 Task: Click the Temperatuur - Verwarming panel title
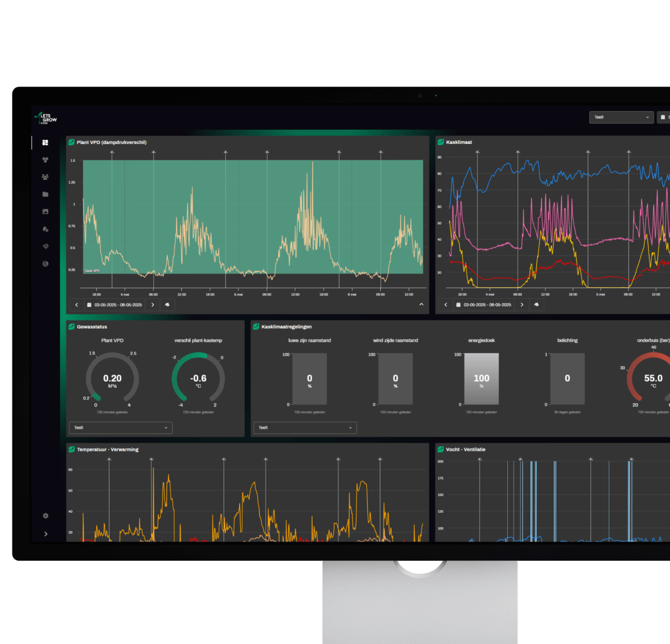click(x=108, y=449)
